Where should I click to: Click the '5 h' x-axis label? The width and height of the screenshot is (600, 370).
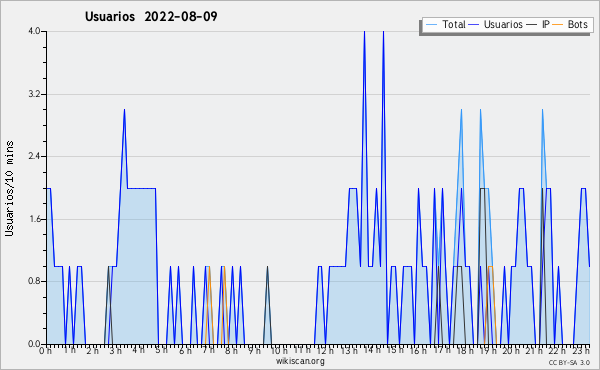point(161,350)
